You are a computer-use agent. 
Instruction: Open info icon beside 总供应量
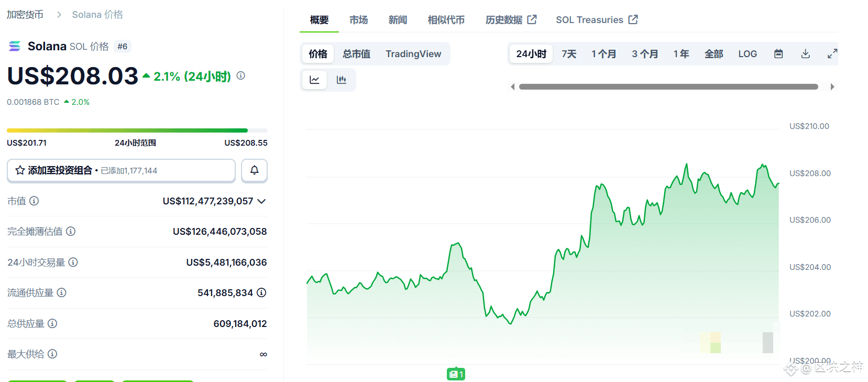tap(52, 323)
